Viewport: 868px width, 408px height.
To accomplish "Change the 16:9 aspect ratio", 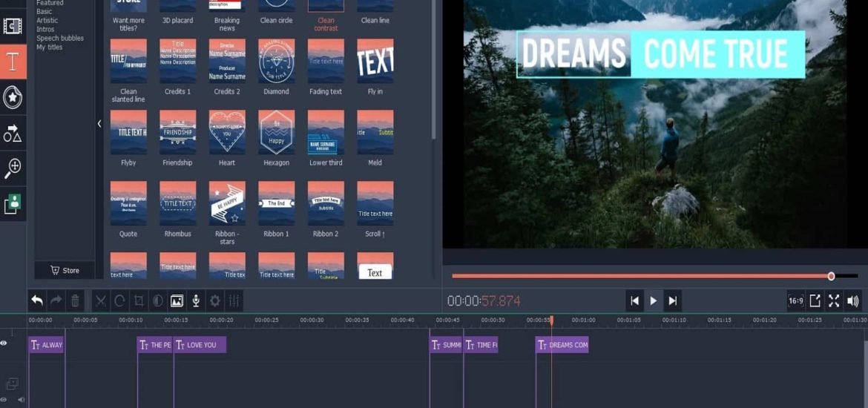I will pyautogui.click(x=795, y=300).
